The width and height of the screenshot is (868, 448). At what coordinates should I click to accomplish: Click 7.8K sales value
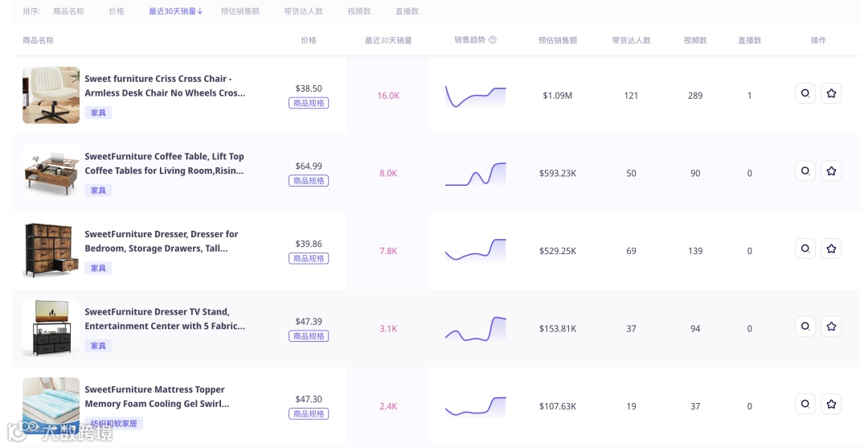388,251
